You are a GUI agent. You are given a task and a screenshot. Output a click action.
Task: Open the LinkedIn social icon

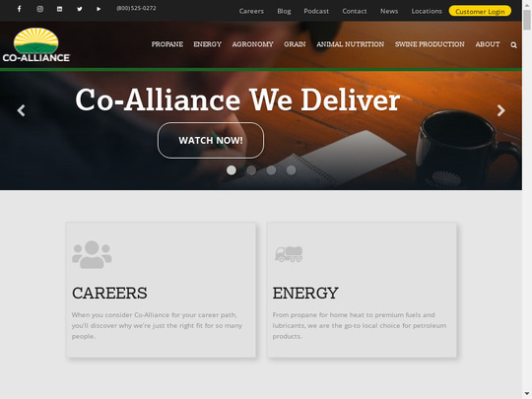tap(60, 9)
